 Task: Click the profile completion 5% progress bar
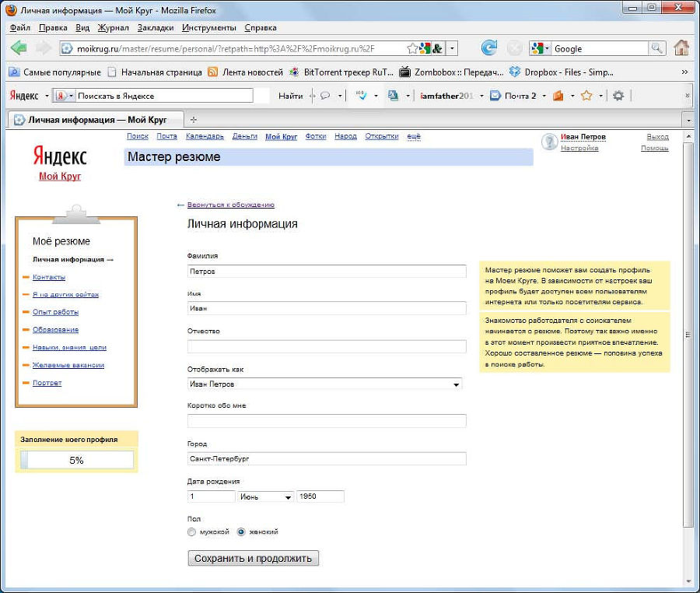pyautogui.click(x=76, y=460)
